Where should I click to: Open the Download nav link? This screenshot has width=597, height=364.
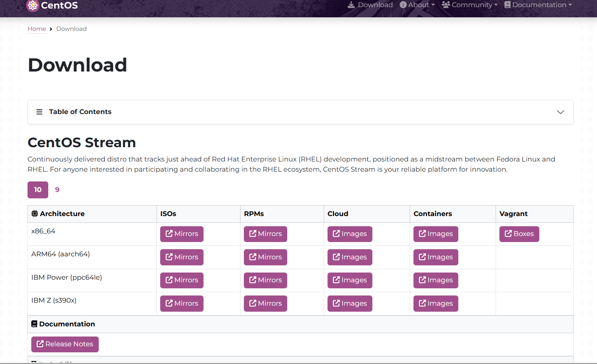coord(370,5)
